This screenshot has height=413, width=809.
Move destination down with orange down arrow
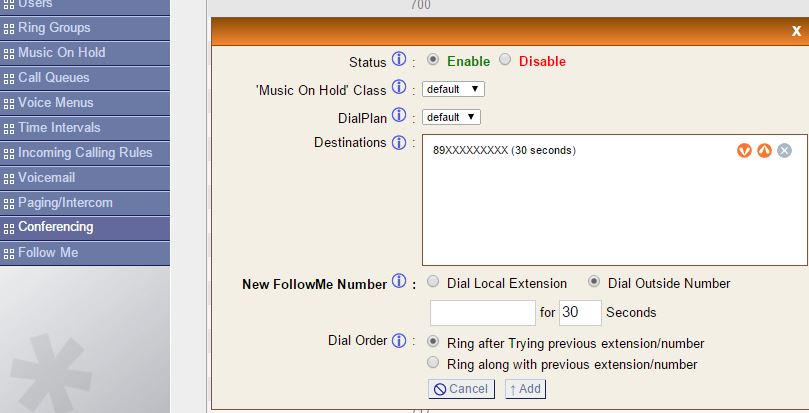744,150
